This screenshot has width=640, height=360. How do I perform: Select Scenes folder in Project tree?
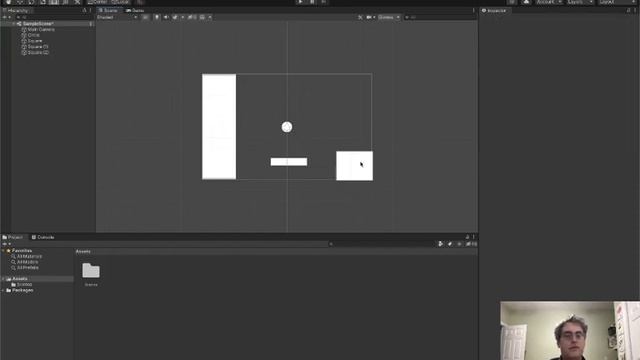pyautogui.click(x=22, y=284)
